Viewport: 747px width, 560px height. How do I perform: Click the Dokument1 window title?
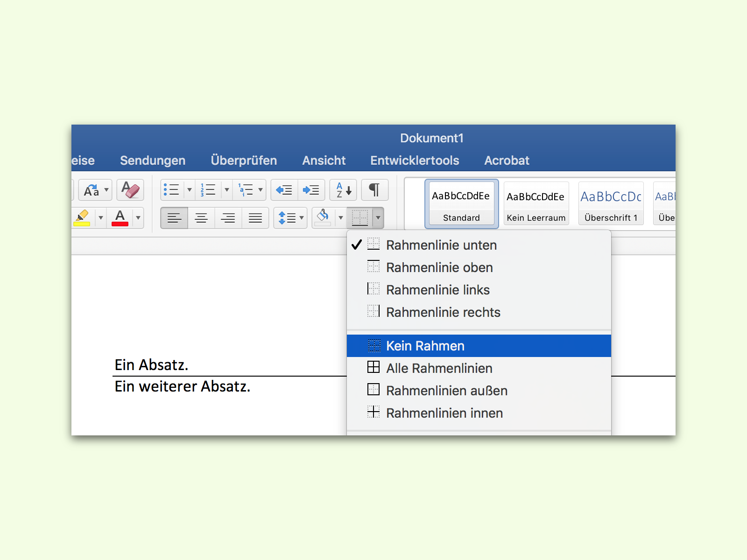coord(431,138)
